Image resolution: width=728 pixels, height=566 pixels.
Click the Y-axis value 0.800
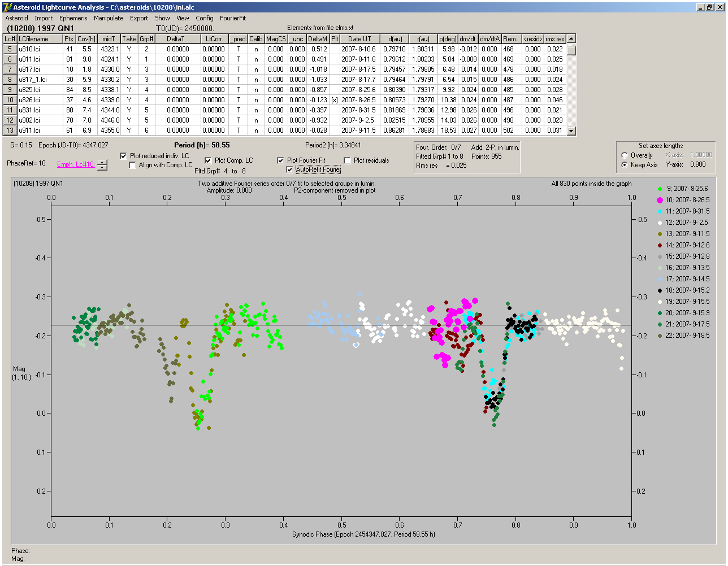[697, 165]
